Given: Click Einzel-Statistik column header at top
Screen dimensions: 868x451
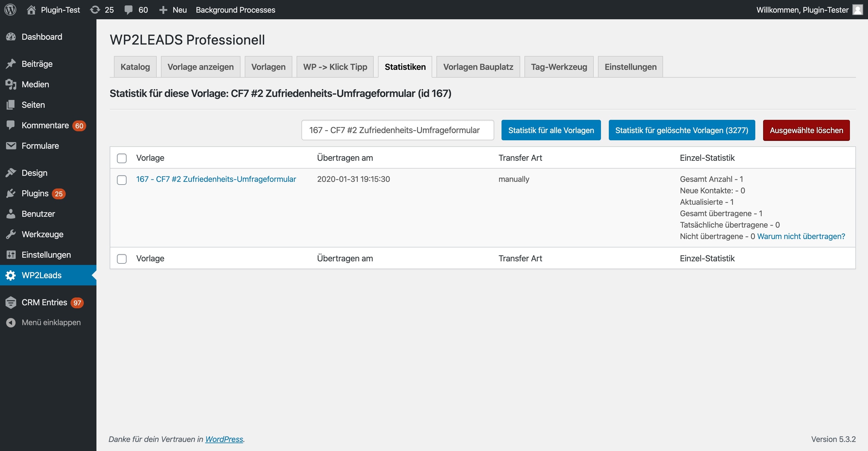Looking at the screenshot, I should click(x=707, y=158).
